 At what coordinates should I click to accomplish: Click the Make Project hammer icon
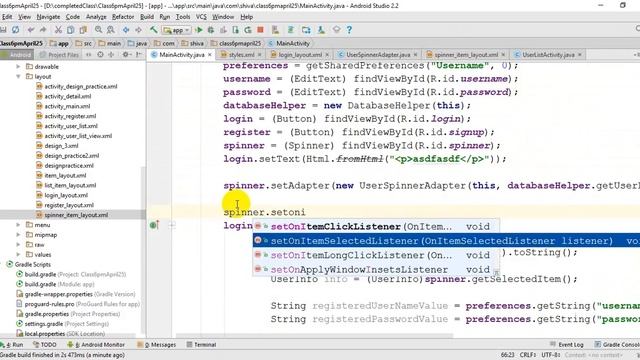point(153,30)
